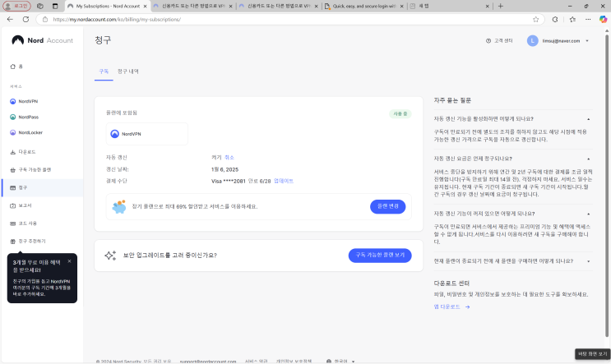The width and height of the screenshot is (611, 364).
Task: Open 구독 가능한 플랜 in sidebar
Action: pos(30,170)
